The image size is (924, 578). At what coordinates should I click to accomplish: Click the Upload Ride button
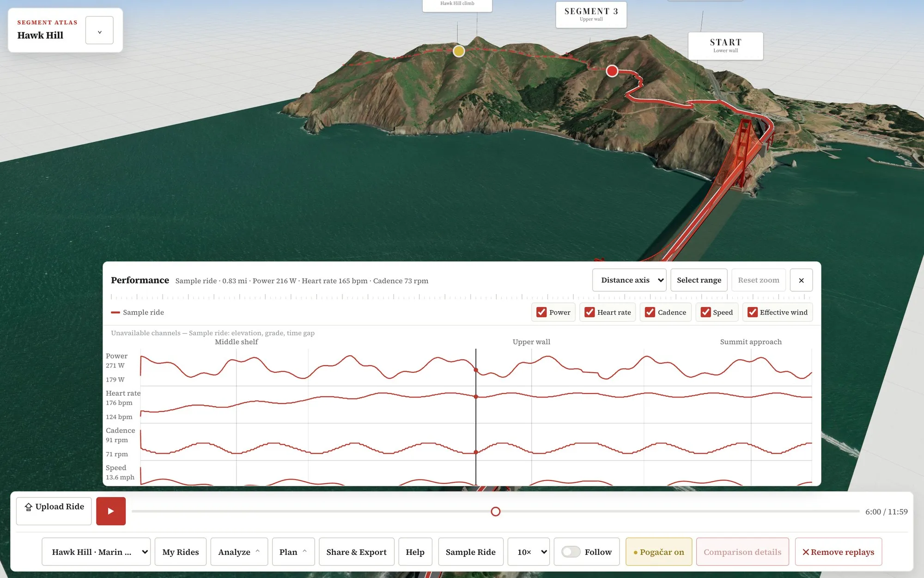point(54,511)
